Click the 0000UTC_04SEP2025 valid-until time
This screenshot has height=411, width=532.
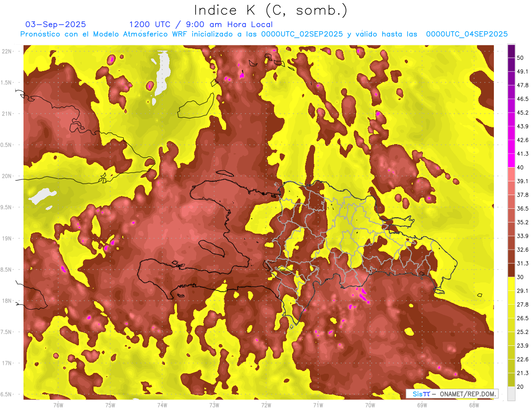pyautogui.click(x=466, y=34)
